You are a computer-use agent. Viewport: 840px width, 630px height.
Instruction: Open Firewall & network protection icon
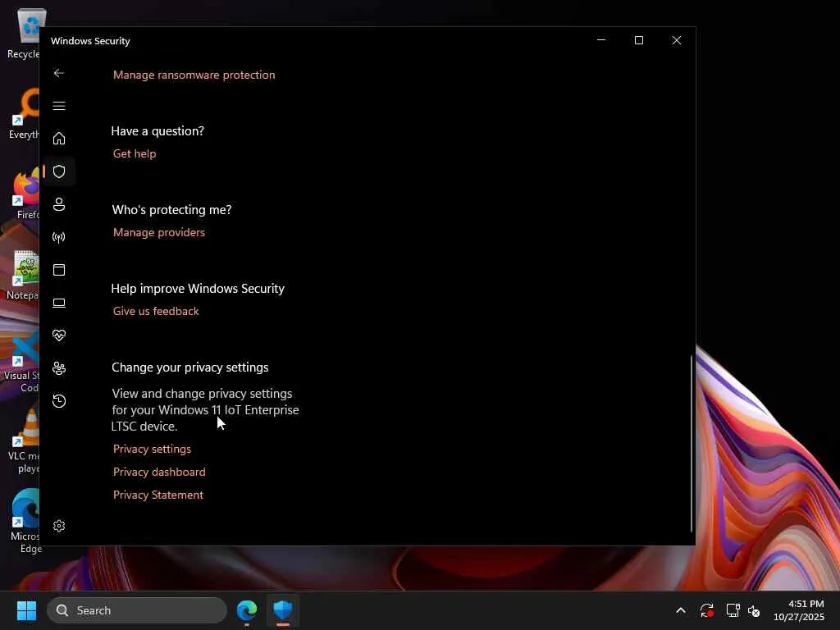pos(59,237)
